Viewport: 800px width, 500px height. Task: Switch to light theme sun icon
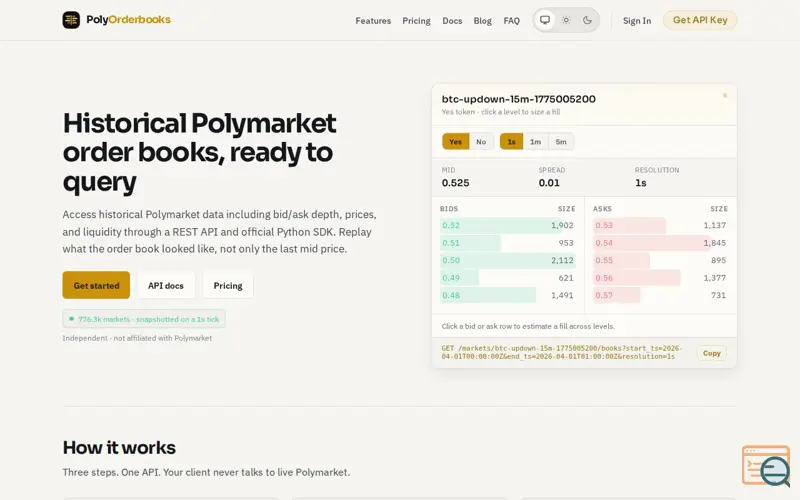tap(566, 20)
